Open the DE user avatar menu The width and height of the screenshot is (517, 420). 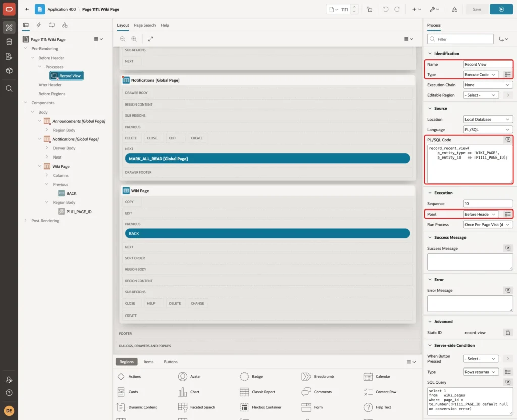9,411
